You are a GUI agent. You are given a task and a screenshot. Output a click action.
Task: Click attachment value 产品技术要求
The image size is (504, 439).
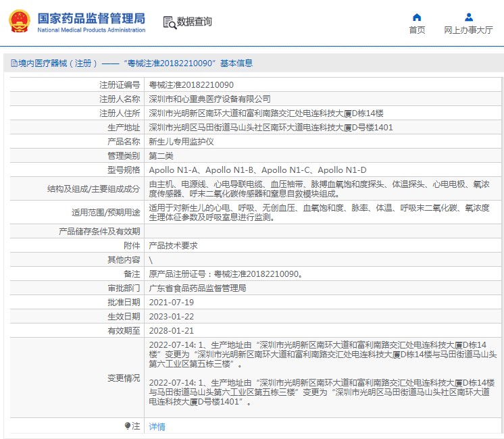coord(173,246)
